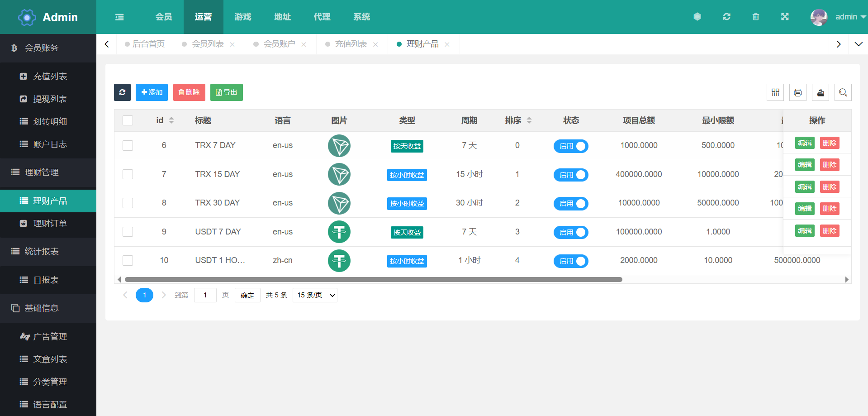The width and height of the screenshot is (868, 416).
Task: Open the 15 条/页 page size dropdown
Action: (315, 295)
